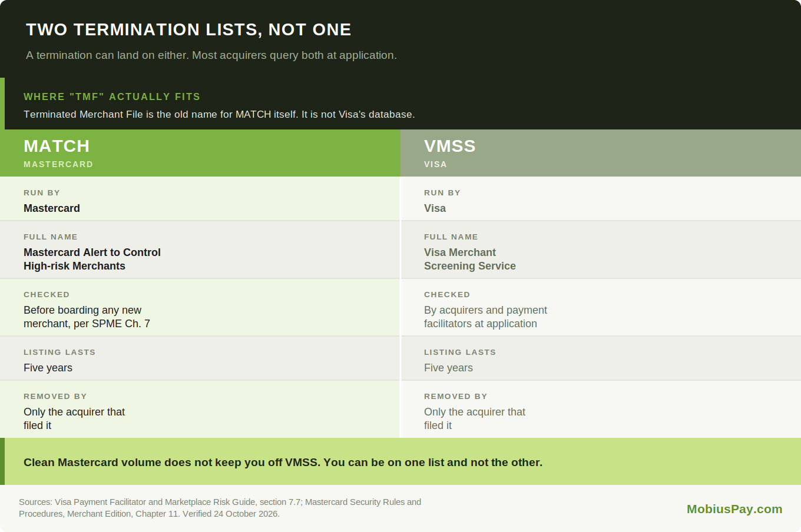Viewport: 801px width, 532px height.
Task: Click the CHECKED label in MATCH column
Action: click(47, 294)
